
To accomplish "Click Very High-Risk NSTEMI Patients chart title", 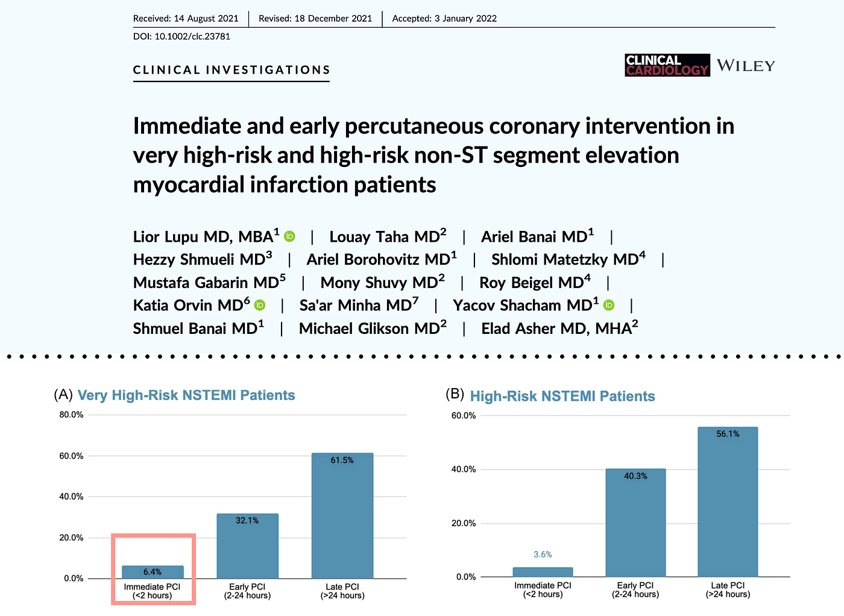I will pyautogui.click(x=186, y=395).
